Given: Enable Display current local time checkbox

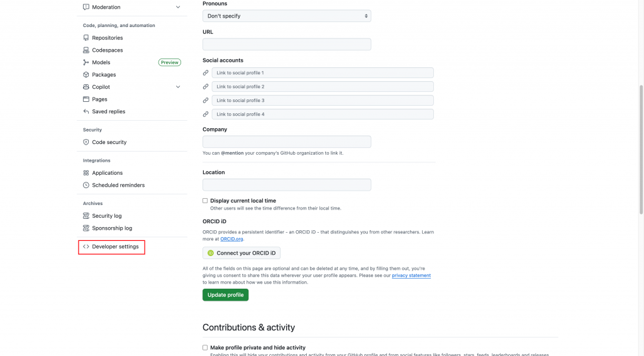Looking at the screenshot, I should [x=205, y=201].
